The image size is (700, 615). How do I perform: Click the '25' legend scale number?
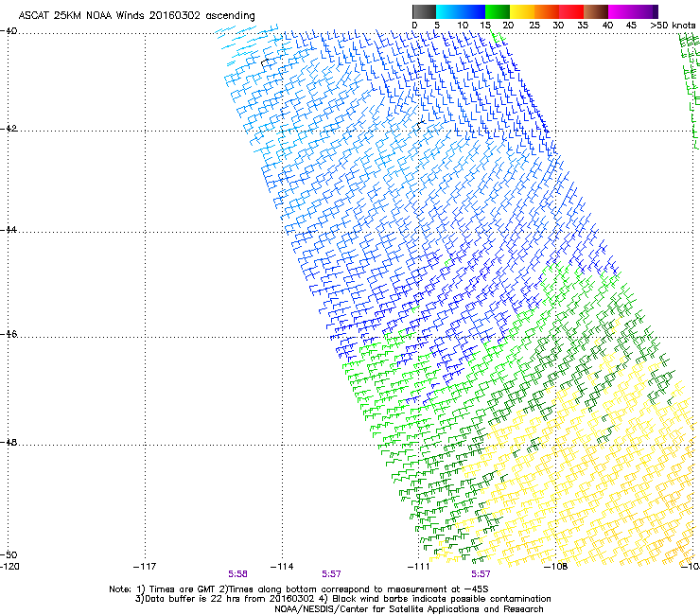[534, 26]
